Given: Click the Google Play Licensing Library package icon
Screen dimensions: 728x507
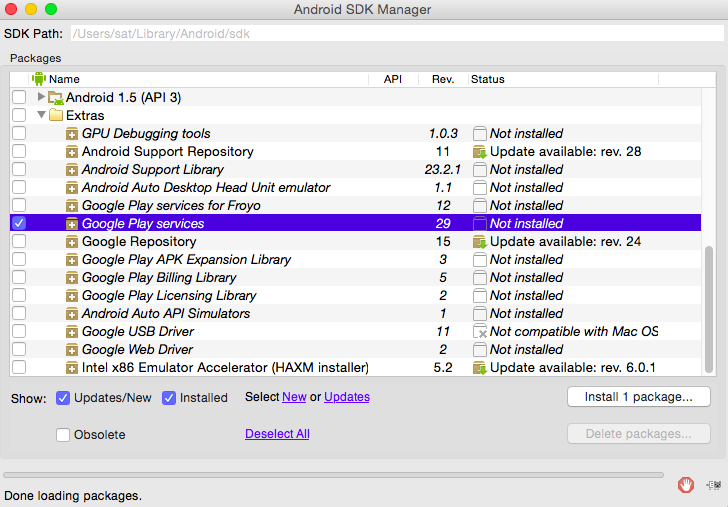Looking at the screenshot, I should pyautogui.click(x=72, y=296).
